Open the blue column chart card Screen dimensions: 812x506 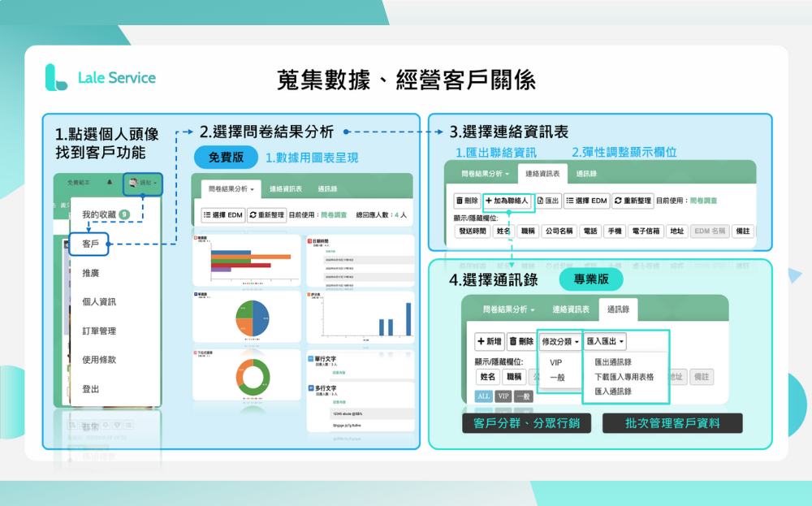tap(361, 317)
